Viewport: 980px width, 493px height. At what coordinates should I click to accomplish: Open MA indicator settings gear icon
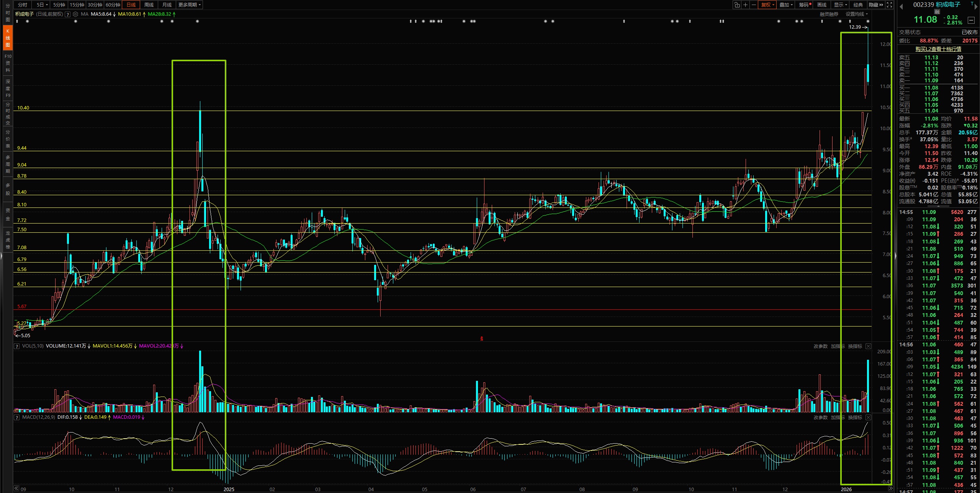click(75, 14)
